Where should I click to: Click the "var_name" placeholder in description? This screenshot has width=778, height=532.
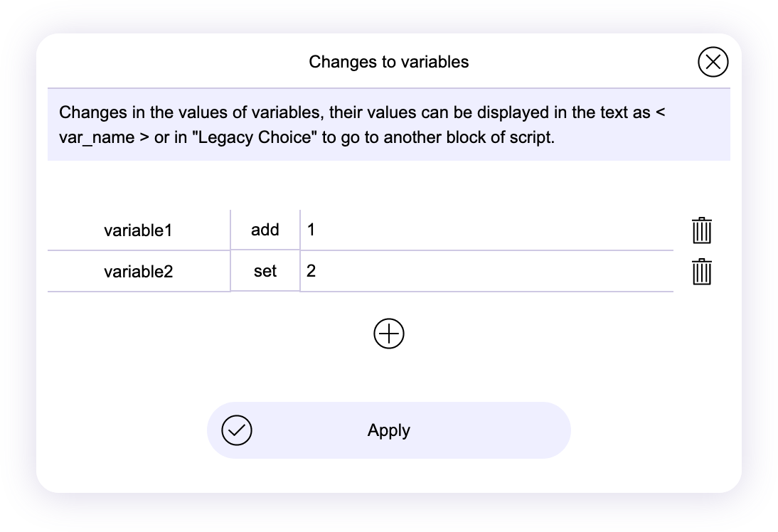click(97, 137)
